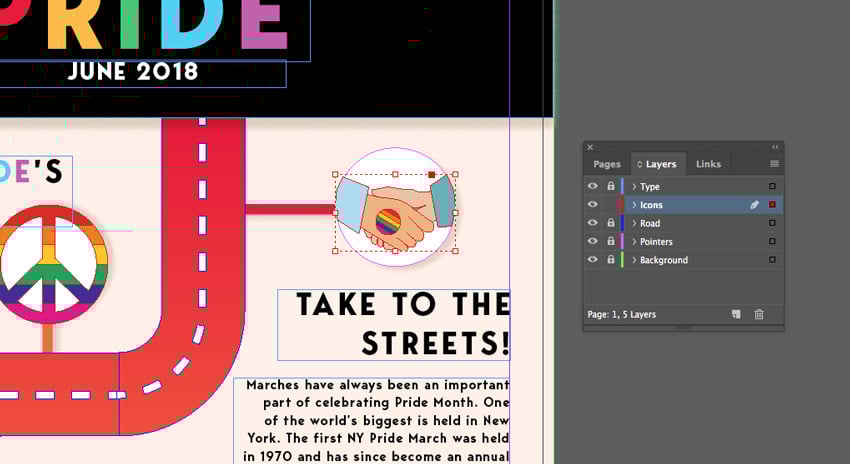
Task: Select the Pointers layer name
Action: pyautogui.click(x=656, y=242)
